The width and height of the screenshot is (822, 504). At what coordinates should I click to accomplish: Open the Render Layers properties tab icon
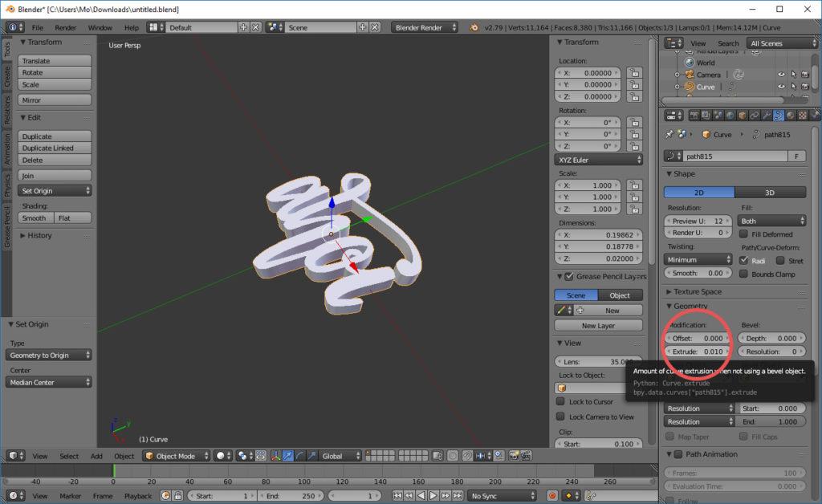pos(706,116)
